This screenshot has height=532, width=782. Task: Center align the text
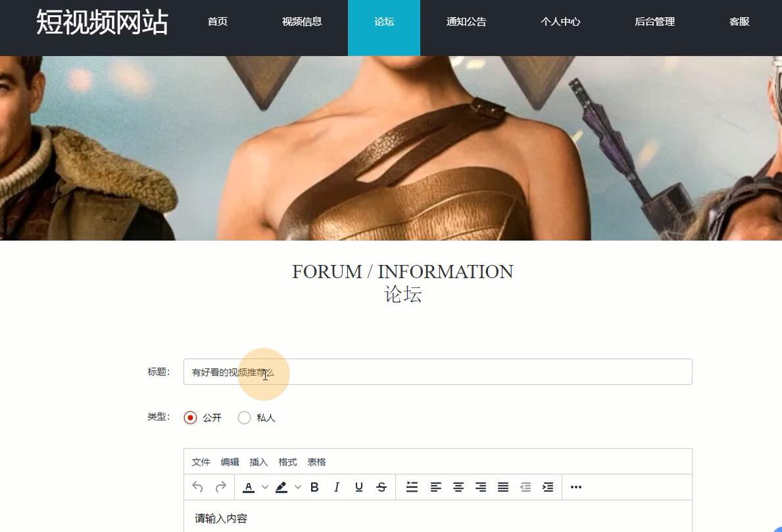click(x=458, y=487)
